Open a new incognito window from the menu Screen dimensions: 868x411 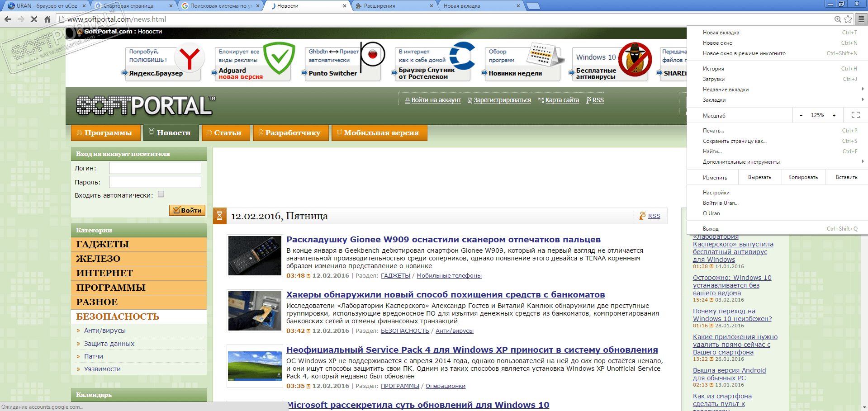point(777,53)
